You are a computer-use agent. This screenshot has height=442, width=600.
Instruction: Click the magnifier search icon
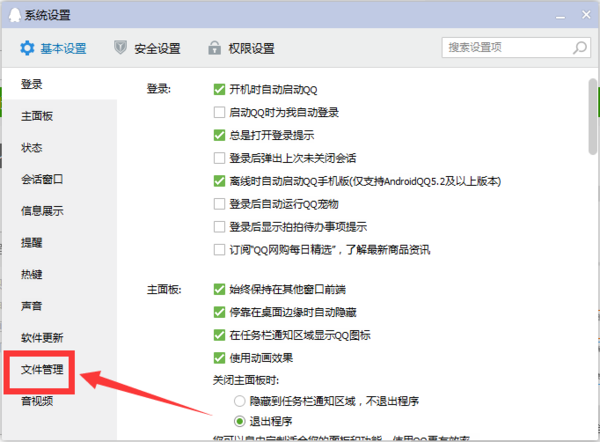(x=579, y=47)
